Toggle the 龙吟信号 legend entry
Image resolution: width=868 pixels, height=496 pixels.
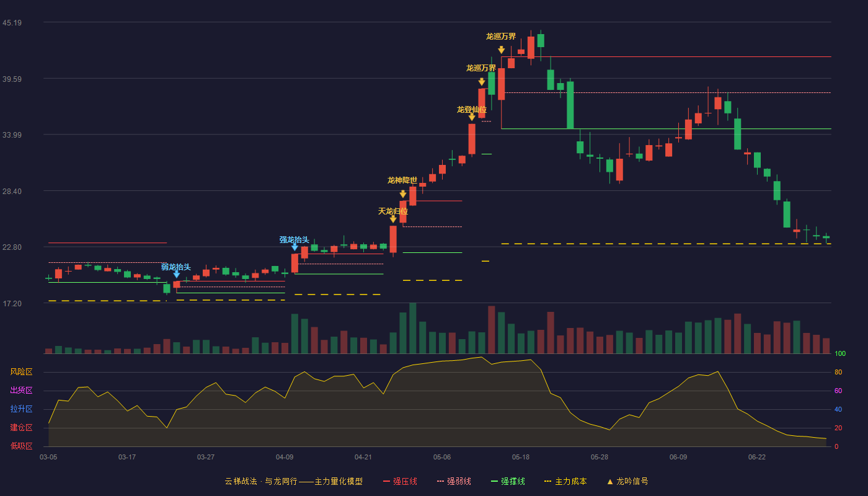(627, 481)
